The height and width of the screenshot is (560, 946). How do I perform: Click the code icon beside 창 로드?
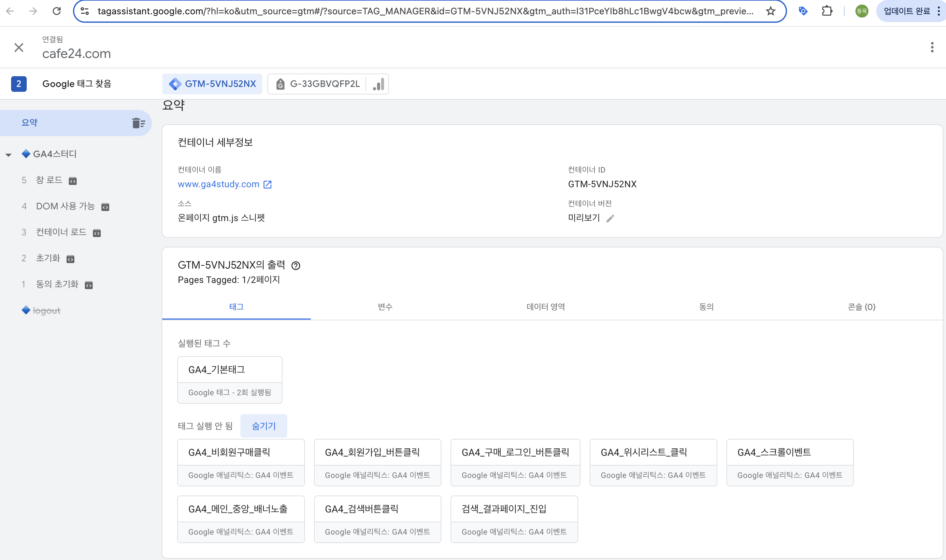(x=73, y=181)
